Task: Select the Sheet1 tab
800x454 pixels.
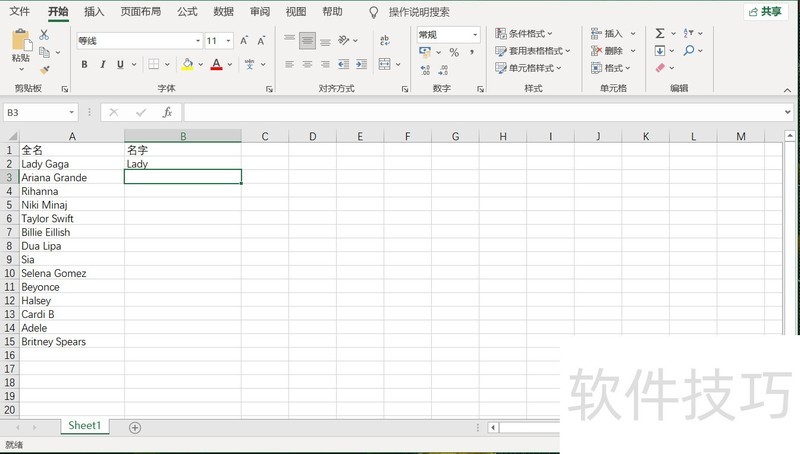Action: [x=85, y=425]
